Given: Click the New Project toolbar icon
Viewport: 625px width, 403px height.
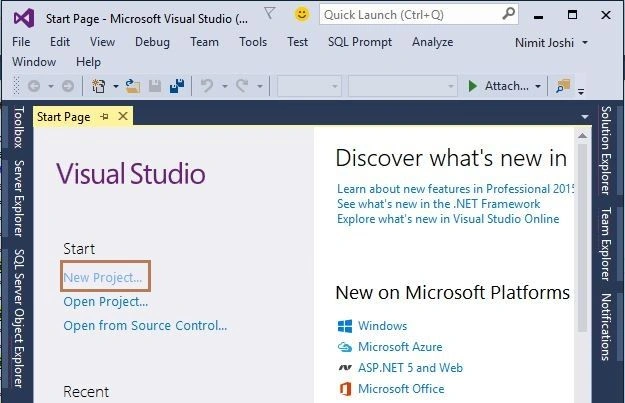Looking at the screenshot, I should click(98, 86).
